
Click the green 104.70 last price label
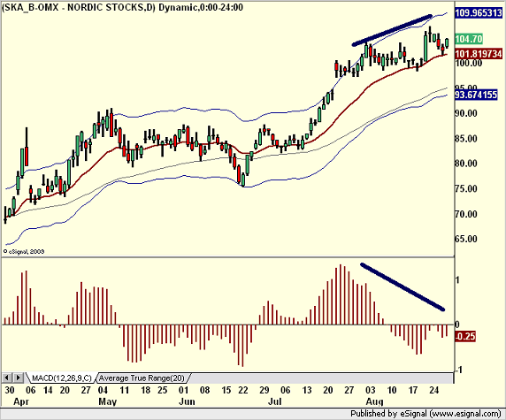pyautogui.click(x=469, y=39)
